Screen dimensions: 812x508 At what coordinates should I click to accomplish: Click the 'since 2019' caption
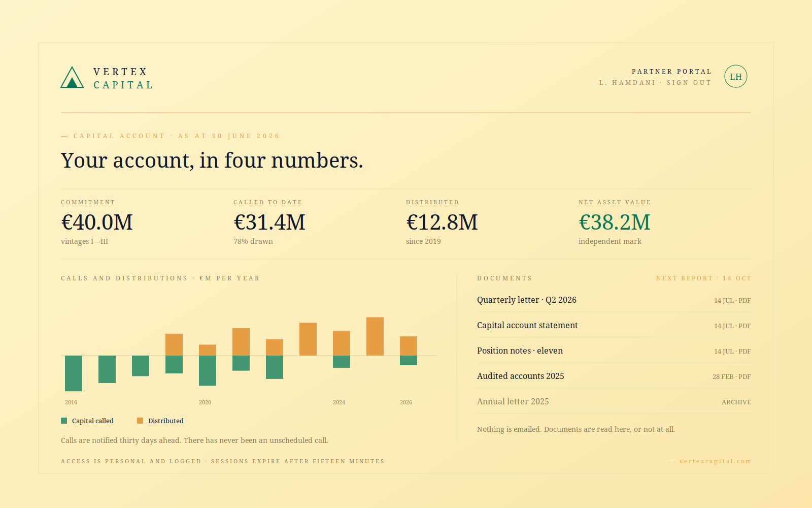click(x=423, y=241)
